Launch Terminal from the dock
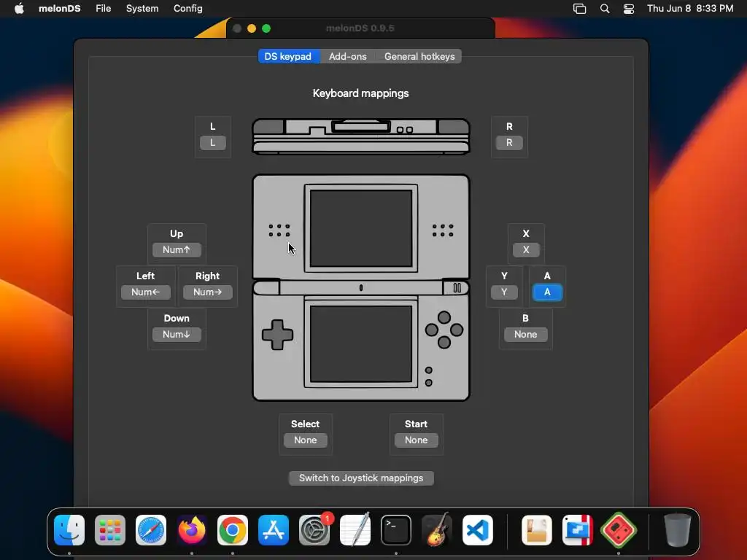 click(x=396, y=530)
